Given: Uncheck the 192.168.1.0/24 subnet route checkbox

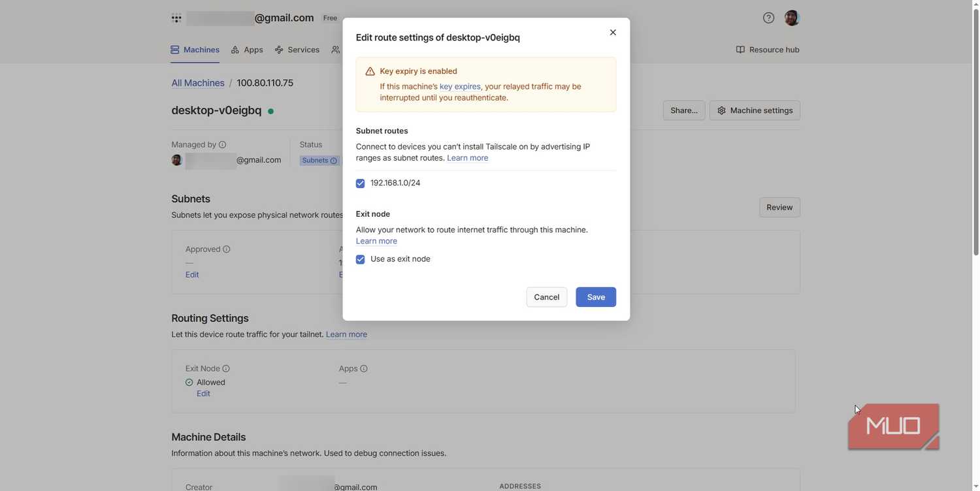Looking at the screenshot, I should point(360,183).
